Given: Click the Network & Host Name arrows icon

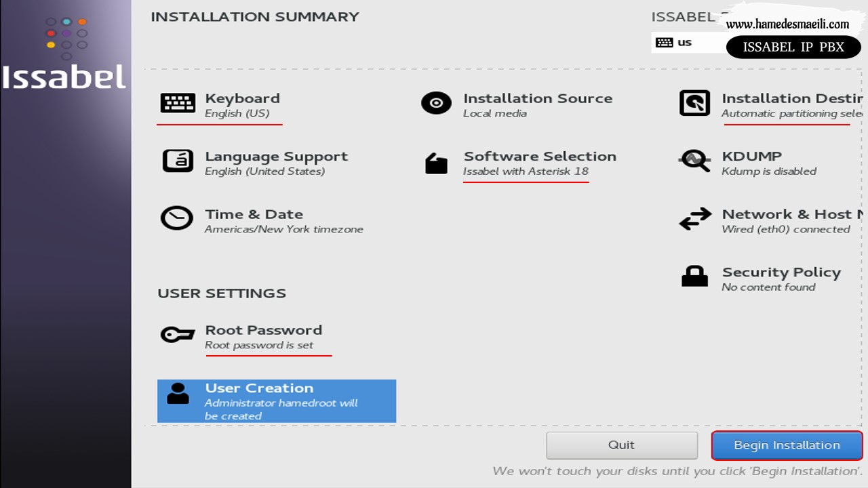Looking at the screenshot, I should [x=695, y=219].
